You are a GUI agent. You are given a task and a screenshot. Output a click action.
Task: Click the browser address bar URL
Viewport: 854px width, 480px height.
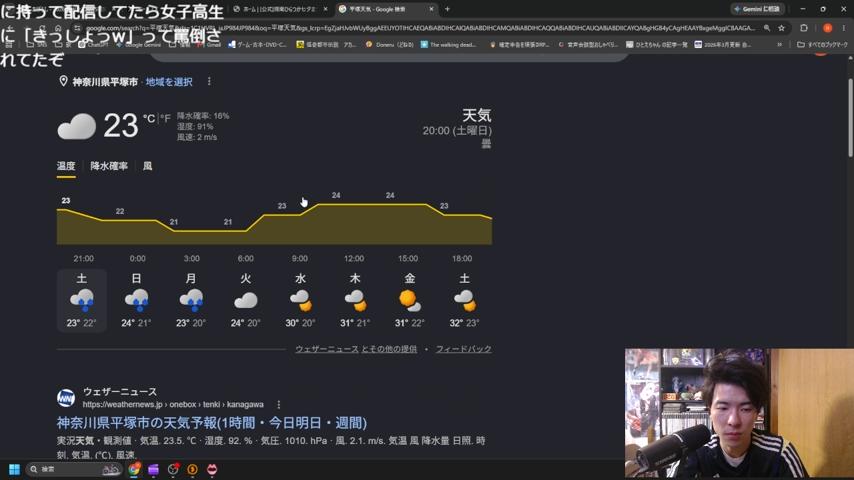tap(419, 28)
